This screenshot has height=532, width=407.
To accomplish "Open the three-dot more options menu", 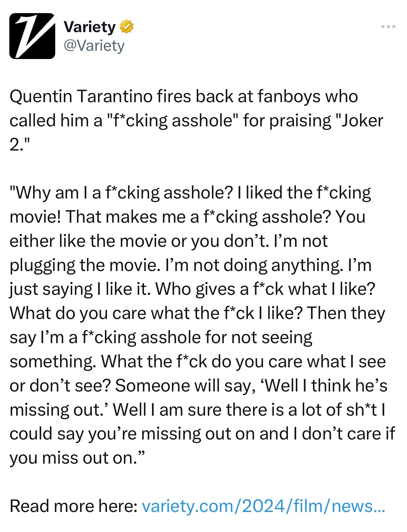I will [x=388, y=27].
